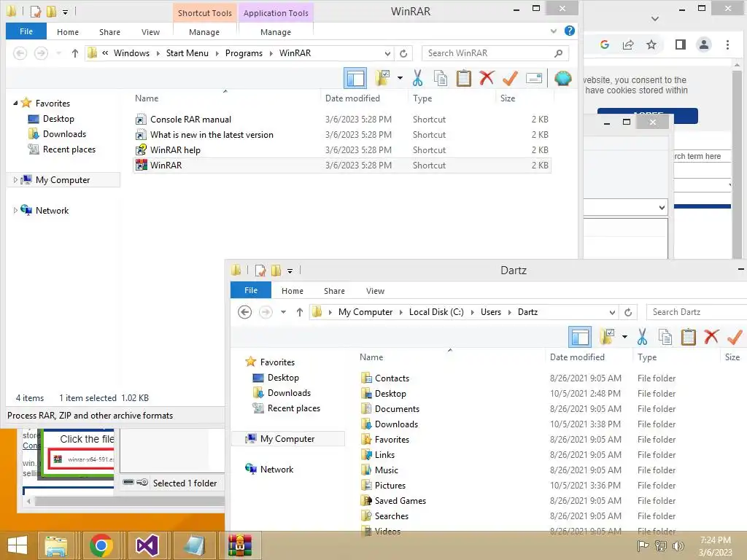The height and width of the screenshot is (560, 747).
Task: Click the Paste clipboard icon in WinRAR window
Action: pos(463,78)
